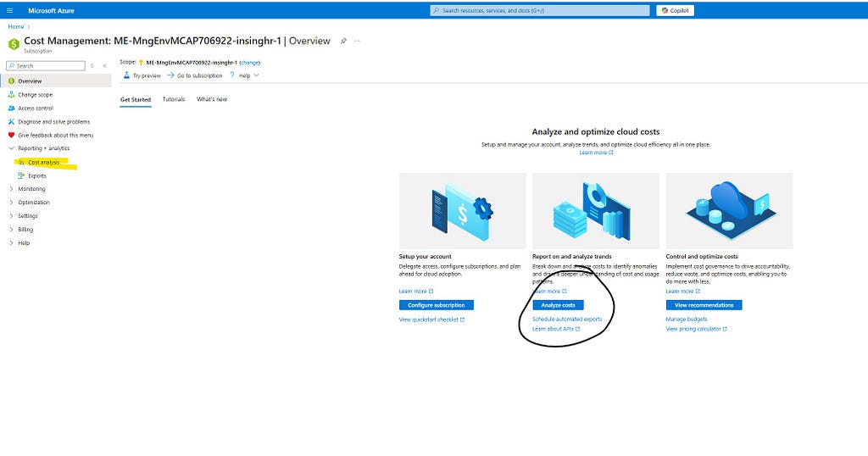Viewport: 868px width, 456px height.
Task: Click the View recommendations button
Action: pyautogui.click(x=704, y=305)
